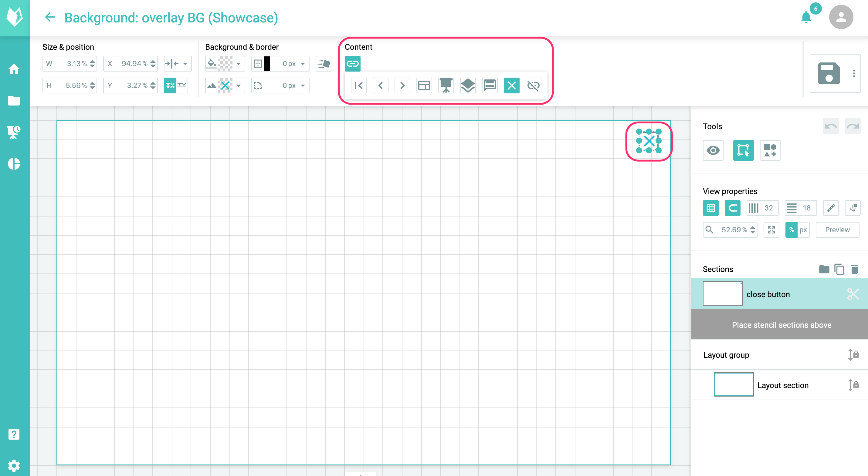Choose the go-to-first-slide link action
868x476 pixels.
[x=358, y=85]
